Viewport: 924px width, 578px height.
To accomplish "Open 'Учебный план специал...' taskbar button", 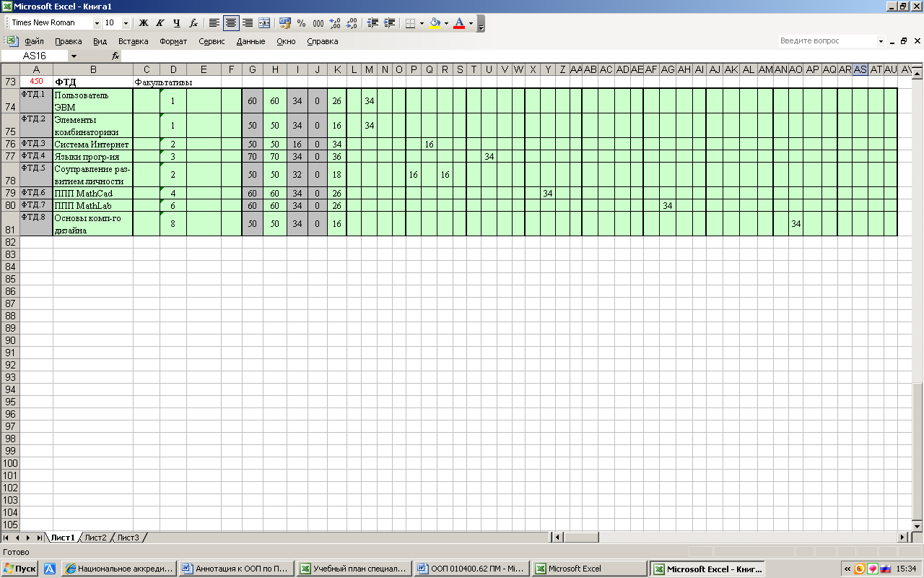I will [354, 569].
